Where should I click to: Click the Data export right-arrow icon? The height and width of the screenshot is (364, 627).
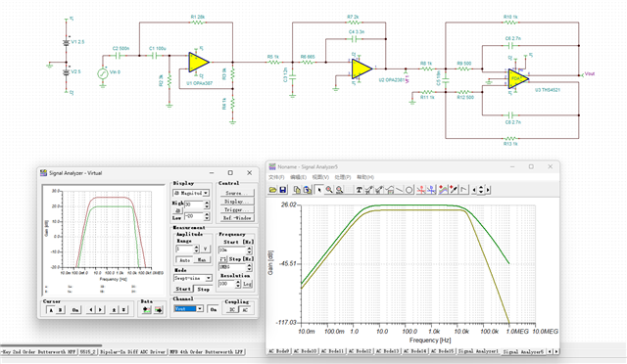(x=159, y=309)
